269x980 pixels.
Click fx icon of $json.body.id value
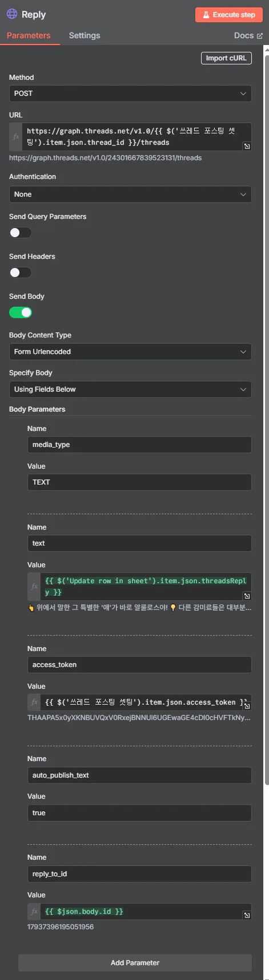tap(34, 912)
